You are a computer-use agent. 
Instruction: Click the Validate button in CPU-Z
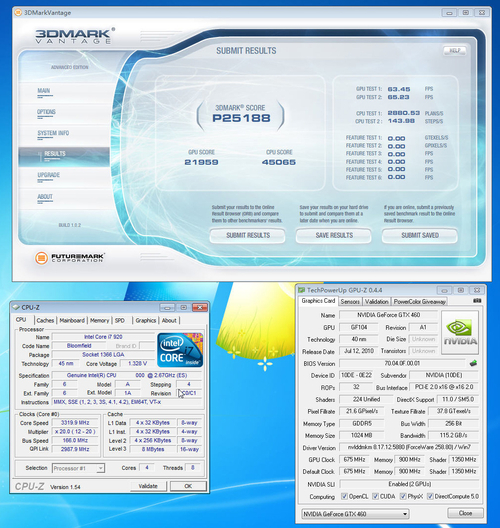point(148,486)
